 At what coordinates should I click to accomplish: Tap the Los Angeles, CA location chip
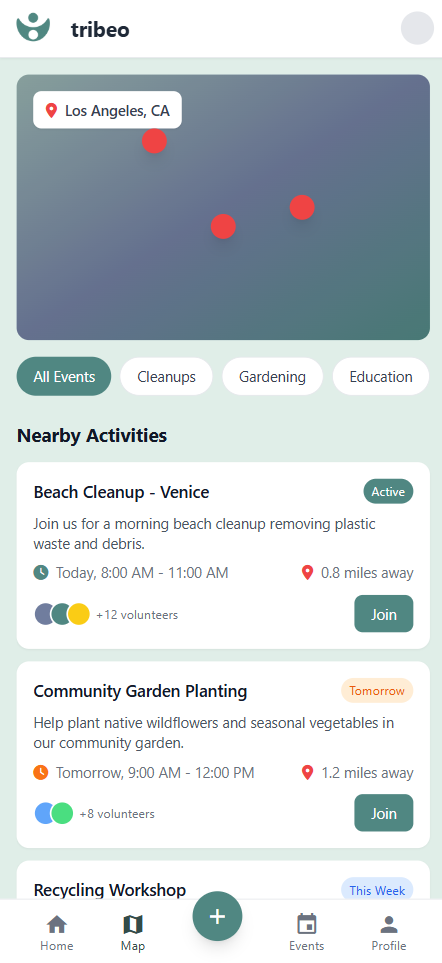(x=107, y=110)
